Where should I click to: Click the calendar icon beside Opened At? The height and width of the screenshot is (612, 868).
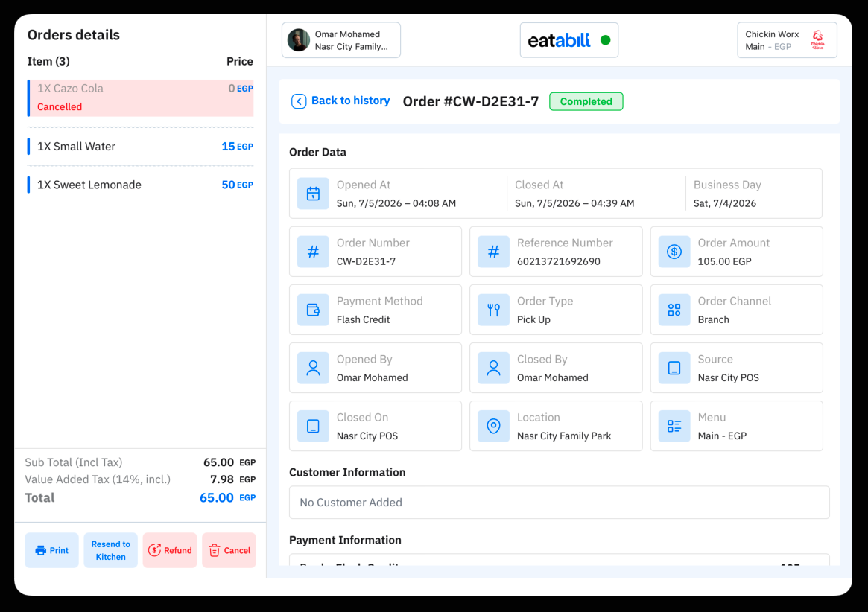tap(313, 194)
